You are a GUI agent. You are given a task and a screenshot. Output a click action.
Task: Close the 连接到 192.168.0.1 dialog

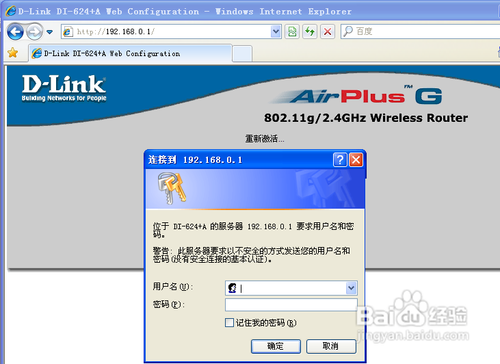(356, 160)
